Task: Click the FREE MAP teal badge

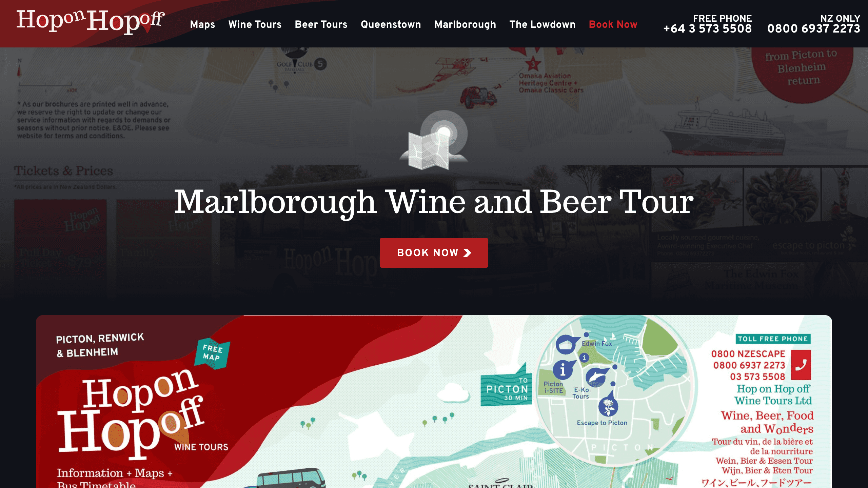Action: [x=212, y=353]
